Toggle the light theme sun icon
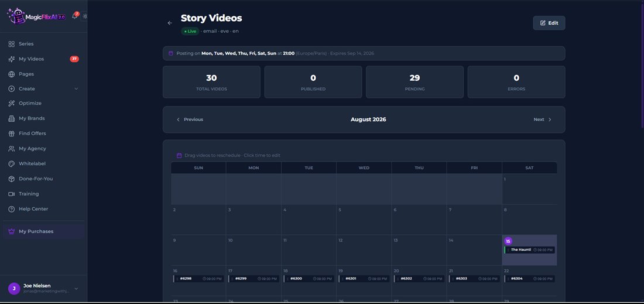The image size is (644, 304). tap(85, 16)
